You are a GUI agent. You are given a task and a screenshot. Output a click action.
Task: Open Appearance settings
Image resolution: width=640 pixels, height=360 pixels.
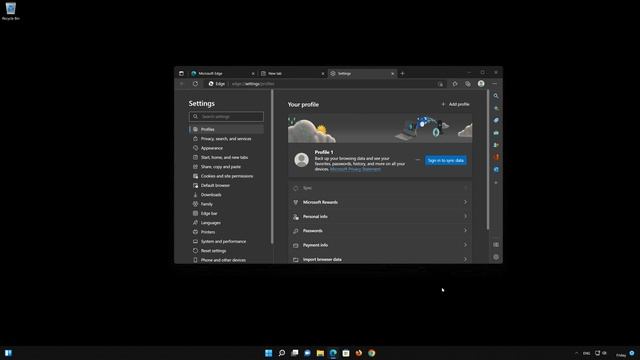[226, 148]
